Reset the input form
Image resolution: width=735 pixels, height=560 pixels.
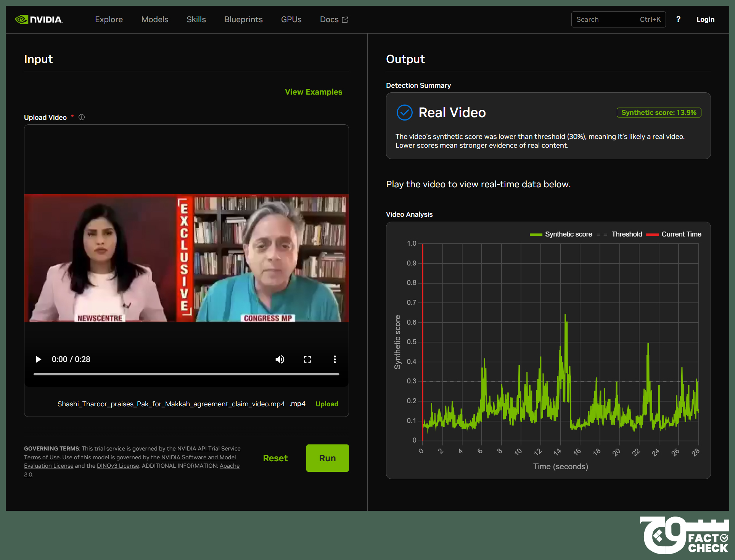click(x=275, y=458)
